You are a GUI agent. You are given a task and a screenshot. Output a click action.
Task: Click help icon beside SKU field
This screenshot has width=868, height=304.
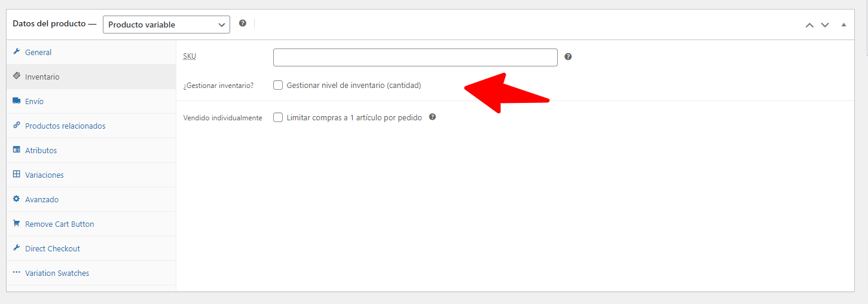568,57
